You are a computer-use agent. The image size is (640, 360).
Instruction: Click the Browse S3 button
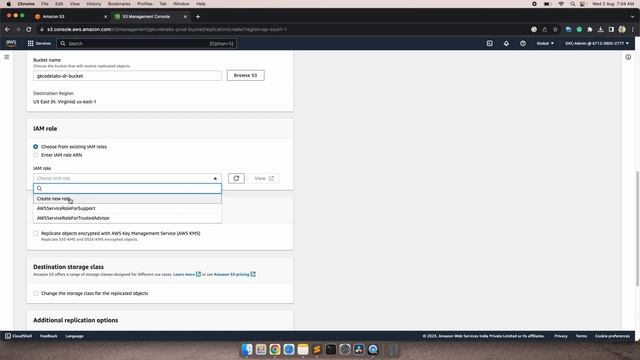[x=245, y=75]
